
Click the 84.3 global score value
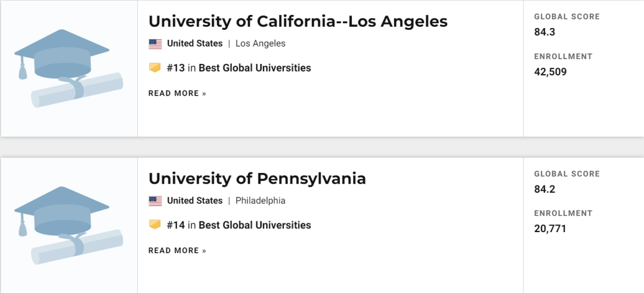544,32
